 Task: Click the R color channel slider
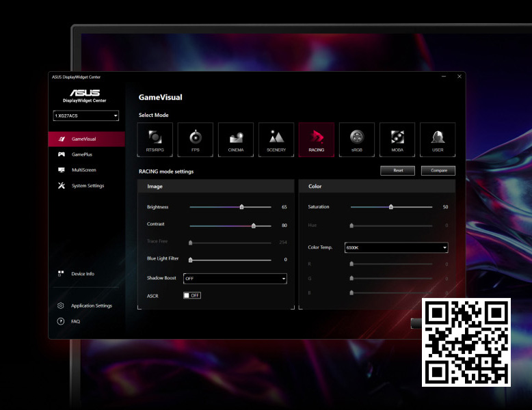(392, 264)
